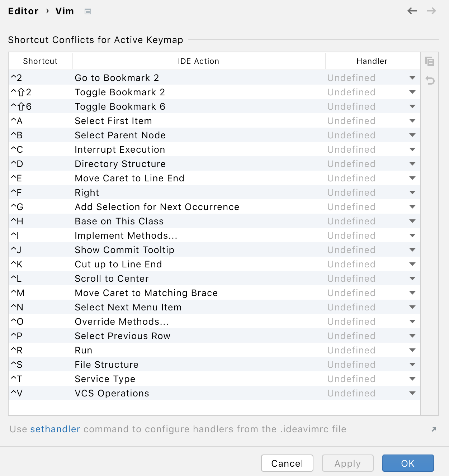This screenshot has height=476, width=449.
Task: Select the File Structure row
Action: [x=107, y=365]
